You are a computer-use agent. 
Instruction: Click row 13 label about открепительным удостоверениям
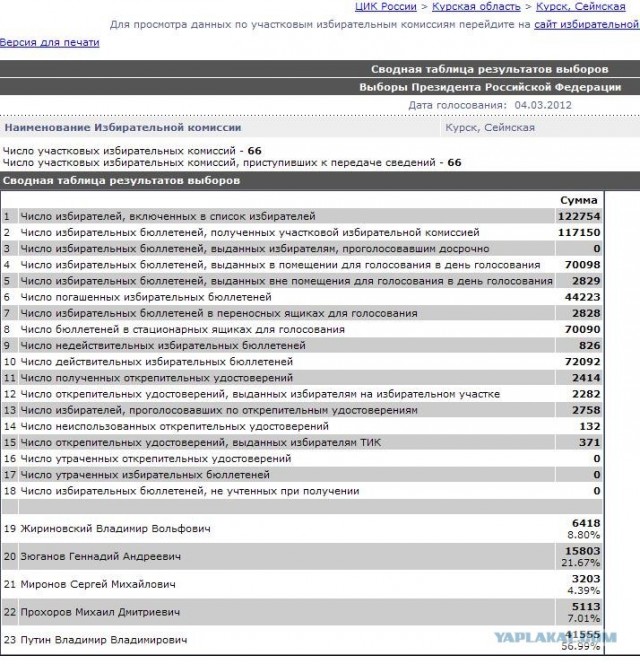coord(219,410)
